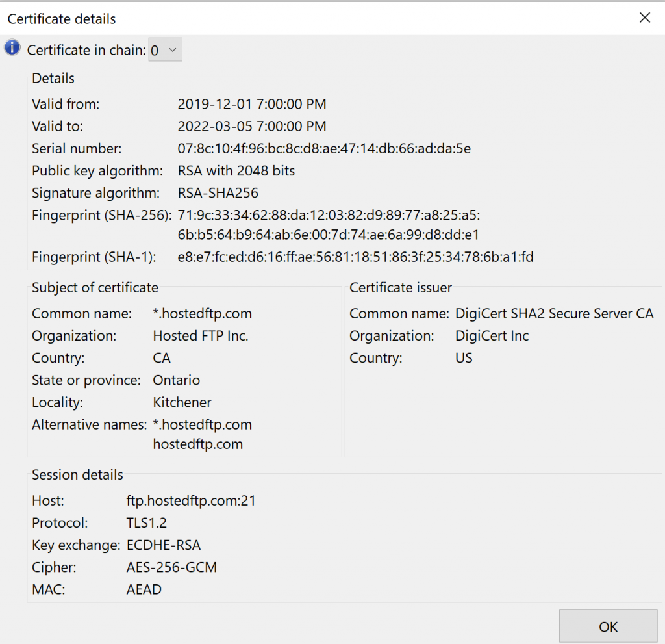
Task: Click host value ftp.hostedftp.com:21
Action: coord(192,501)
